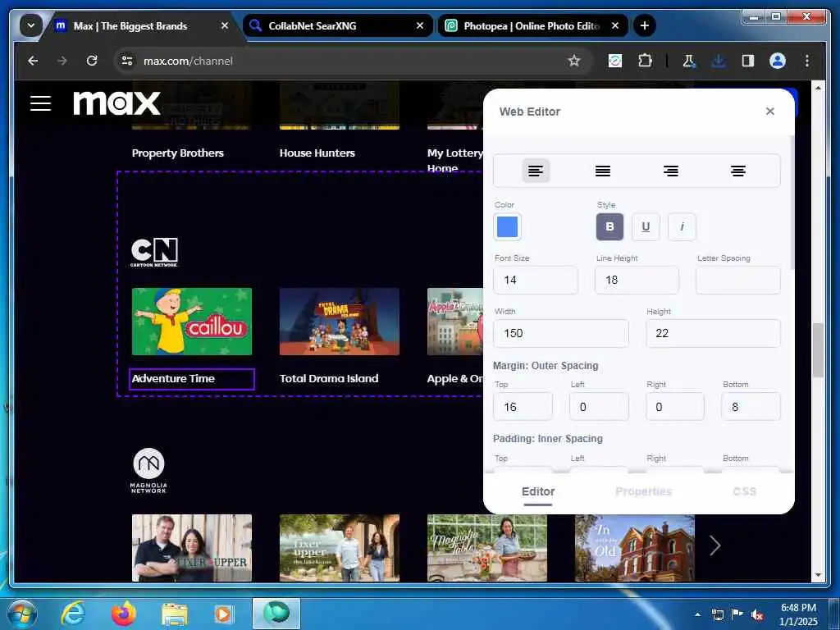Select left text alignment icon
Viewport: 840px width, 630px height.
pyautogui.click(x=536, y=171)
